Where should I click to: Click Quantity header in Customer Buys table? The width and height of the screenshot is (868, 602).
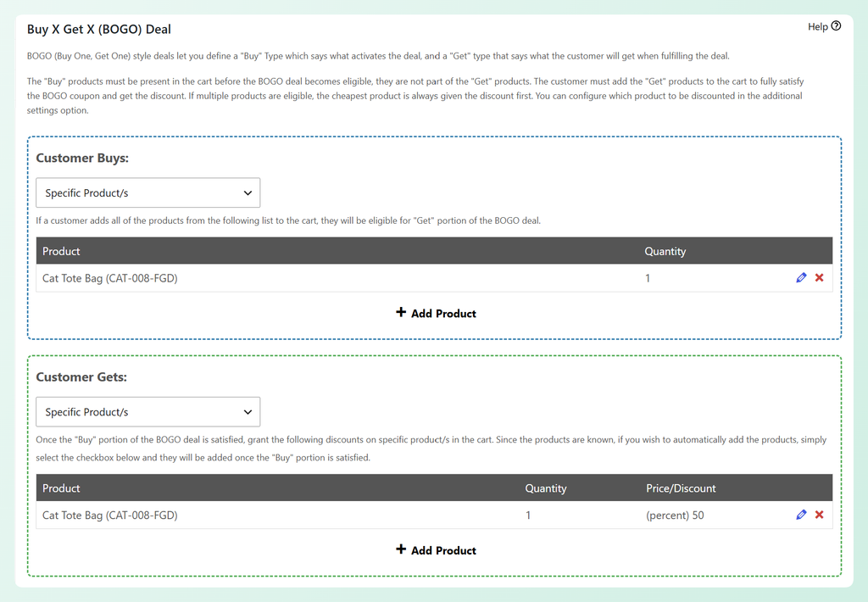[665, 252]
